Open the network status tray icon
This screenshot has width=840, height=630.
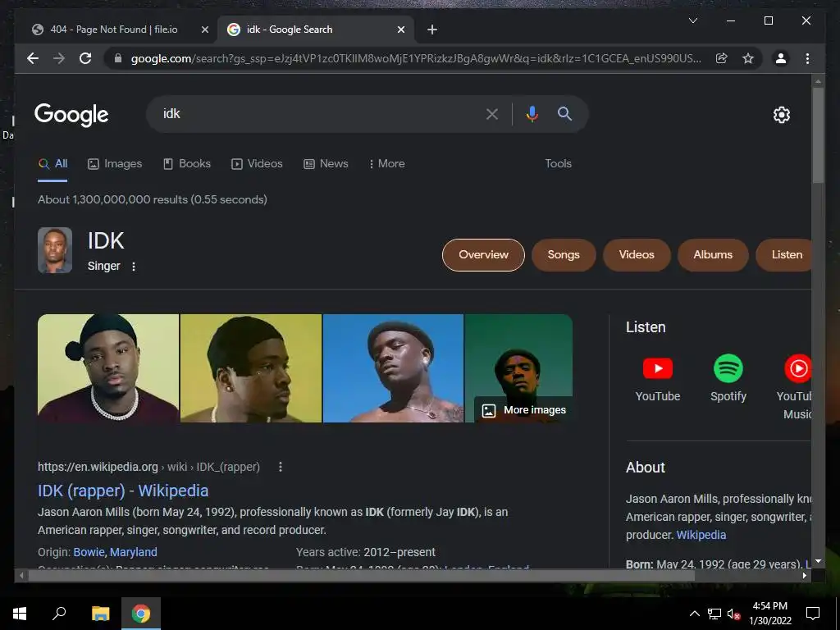click(x=714, y=614)
